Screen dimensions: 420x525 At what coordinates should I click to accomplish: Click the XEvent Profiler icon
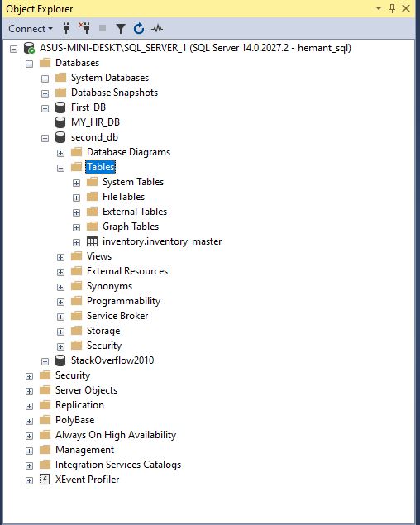(x=45, y=480)
